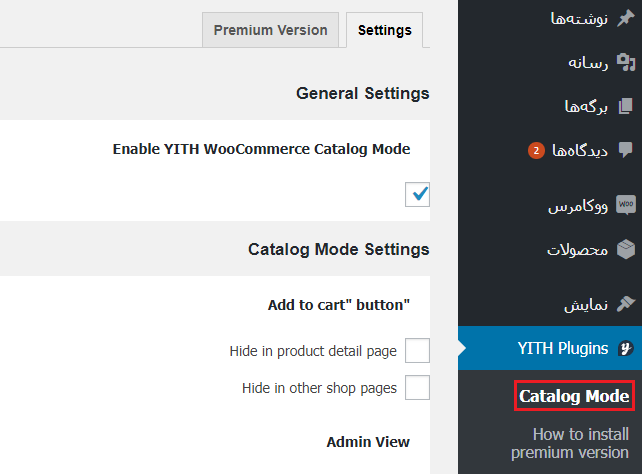The width and height of the screenshot is (642, 474).
Task: Click the Woo icon beside ووکامرس
Action: [626, 204]
